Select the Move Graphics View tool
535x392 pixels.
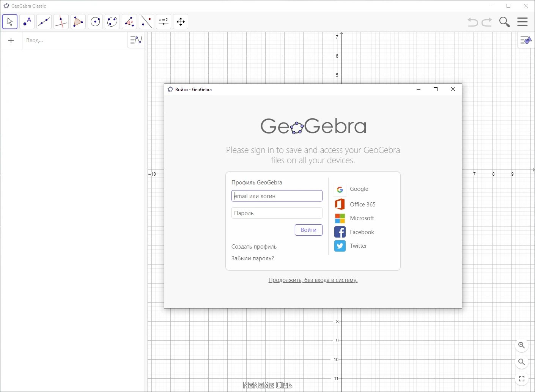(181, 22)
